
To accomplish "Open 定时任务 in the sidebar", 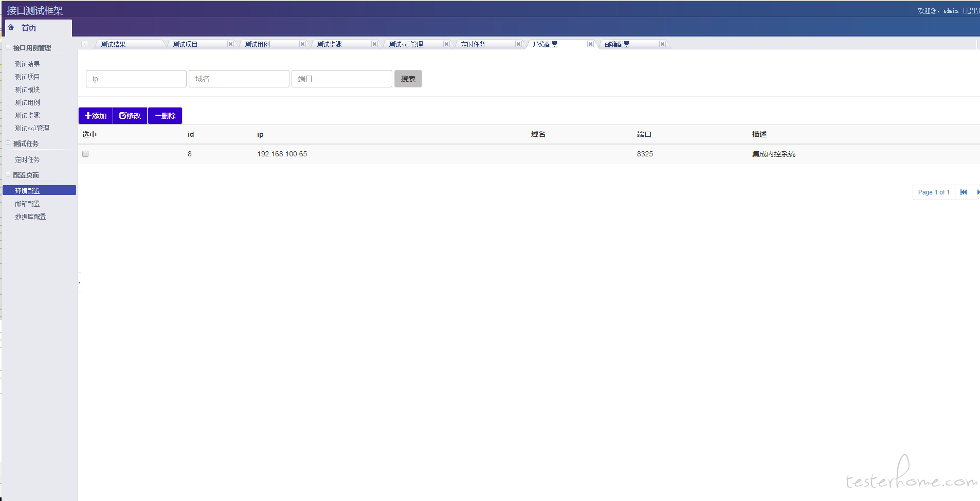I will pyautogui.click(x=28, y=159).
